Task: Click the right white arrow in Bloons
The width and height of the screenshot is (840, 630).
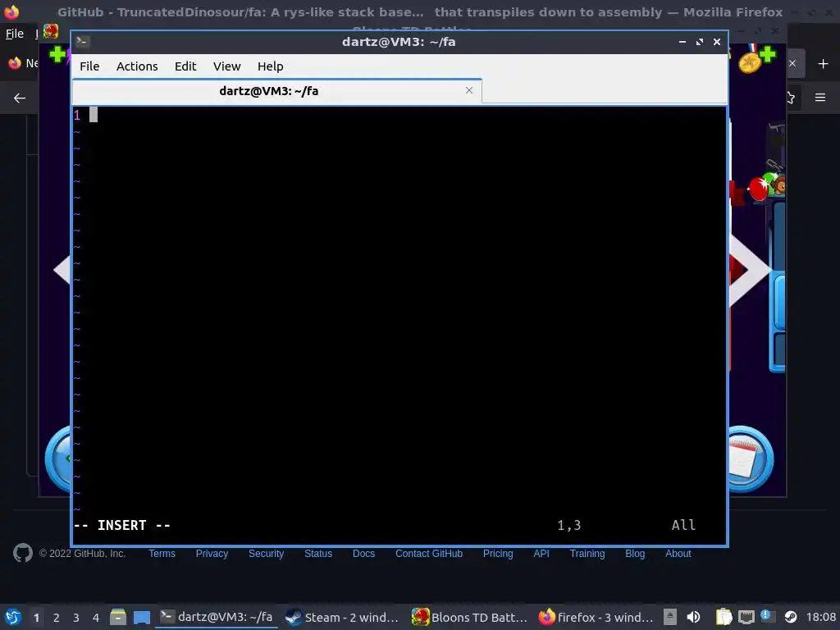Action: tap(750, 271)
